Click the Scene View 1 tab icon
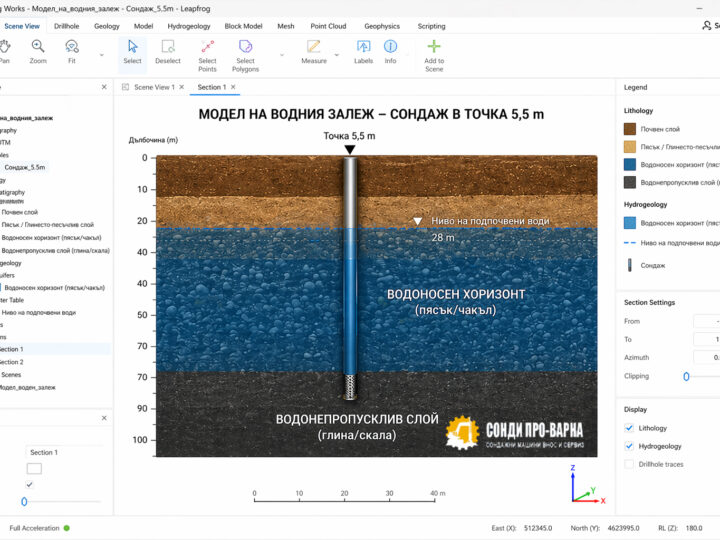 [x=125, y=87]
